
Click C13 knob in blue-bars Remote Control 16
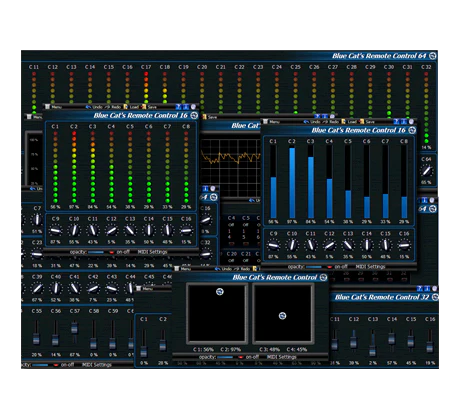(348, 245)
